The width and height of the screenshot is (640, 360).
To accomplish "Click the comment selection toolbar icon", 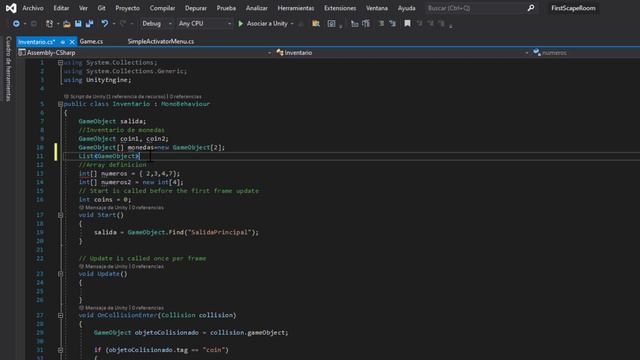I will pyautogui.click(x=381, y=24).
